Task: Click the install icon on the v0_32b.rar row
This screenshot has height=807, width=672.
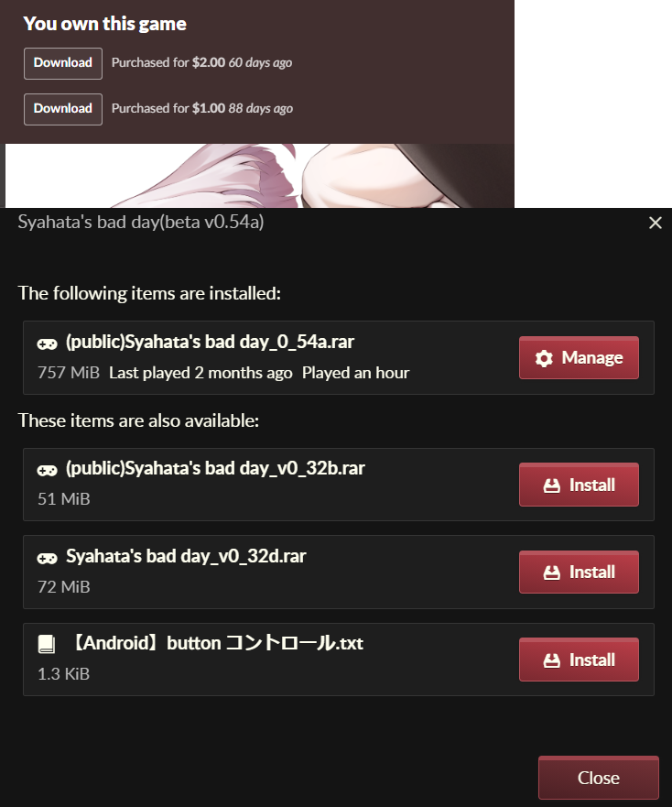Action: (x=551, y=485)
